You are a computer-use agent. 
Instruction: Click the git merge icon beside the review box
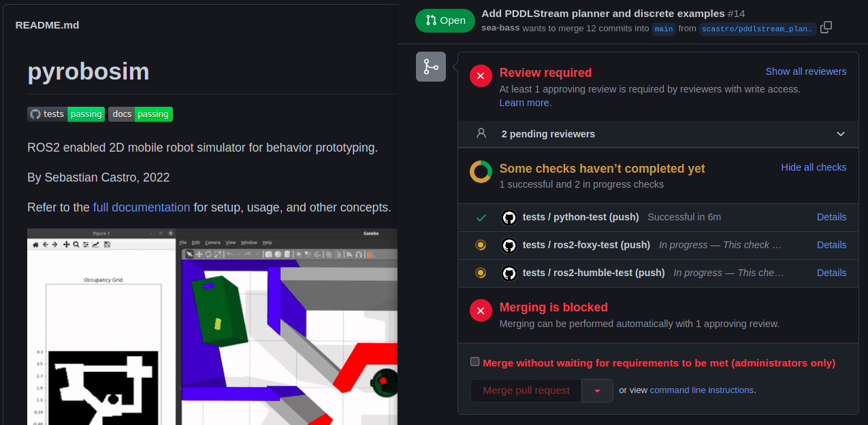(x=431, y=67)
